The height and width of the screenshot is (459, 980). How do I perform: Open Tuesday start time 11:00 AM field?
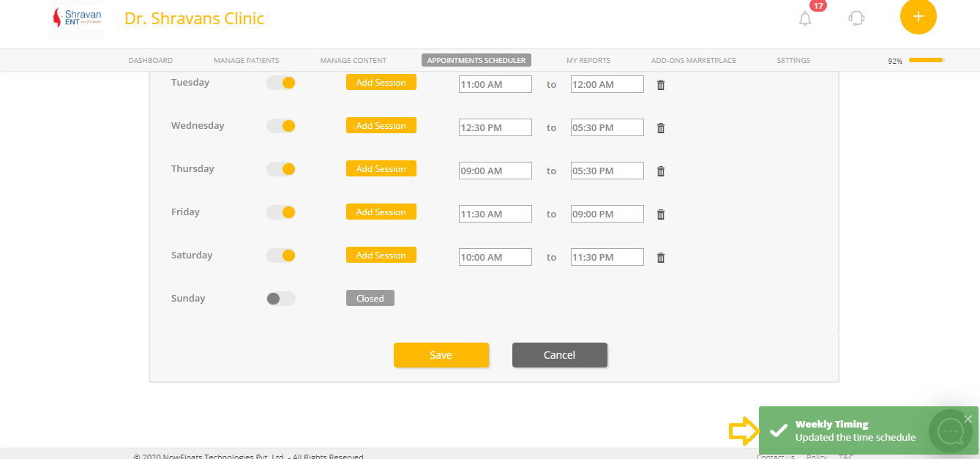[x=495, y=84]
